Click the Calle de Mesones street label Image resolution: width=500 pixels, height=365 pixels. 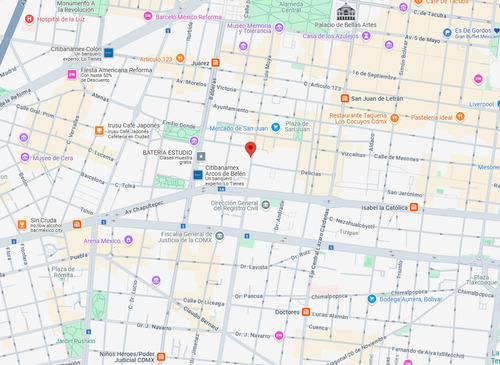[x=396, y=157]
